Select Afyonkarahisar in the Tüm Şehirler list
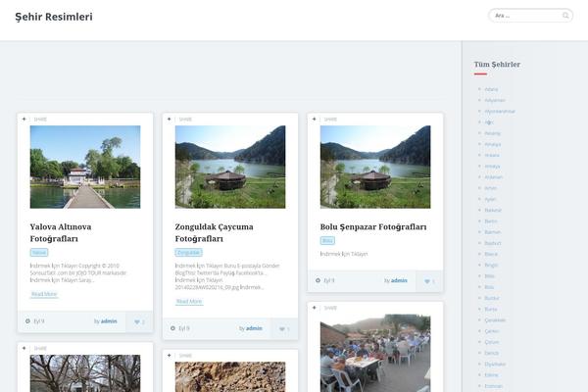The height and width of the screenshot is (392, 588). click(x=500, y=111)
